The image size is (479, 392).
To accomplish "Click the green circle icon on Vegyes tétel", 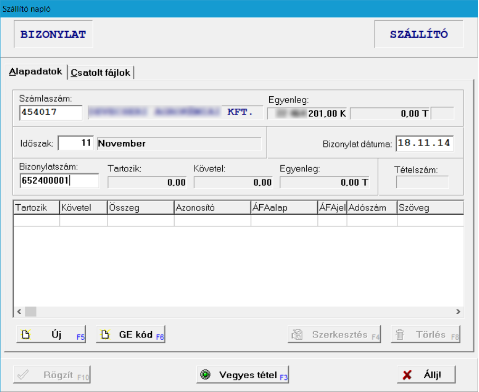I will click(205, 375).
